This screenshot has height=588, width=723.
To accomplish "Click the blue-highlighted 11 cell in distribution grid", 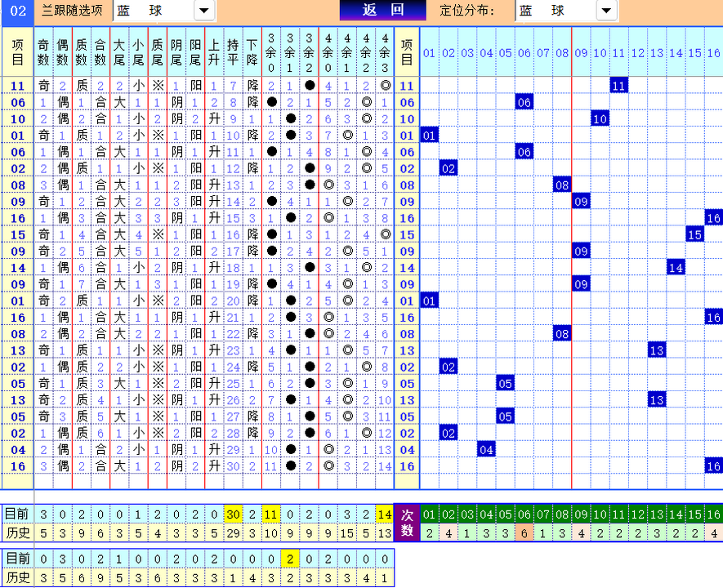I will (x=618, y=85).
